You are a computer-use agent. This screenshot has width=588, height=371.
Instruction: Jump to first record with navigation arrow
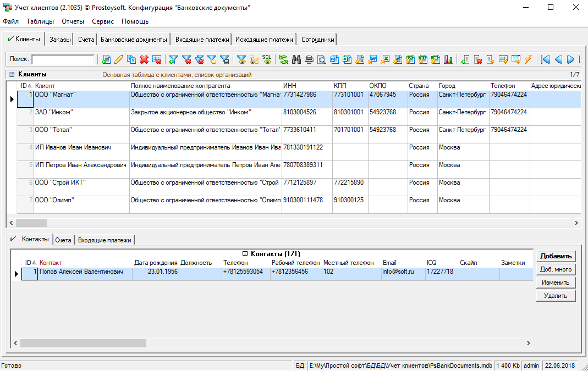click(x=546, y=59)
